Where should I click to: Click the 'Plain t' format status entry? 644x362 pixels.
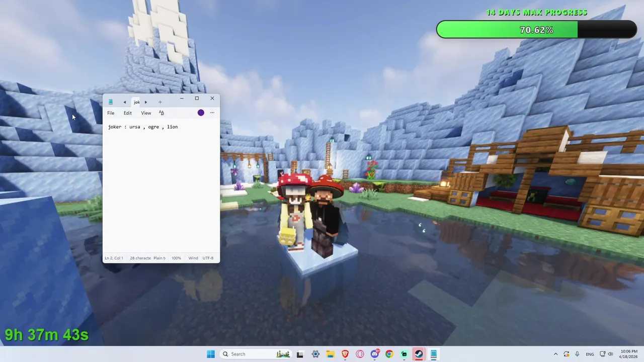[159, 258]
